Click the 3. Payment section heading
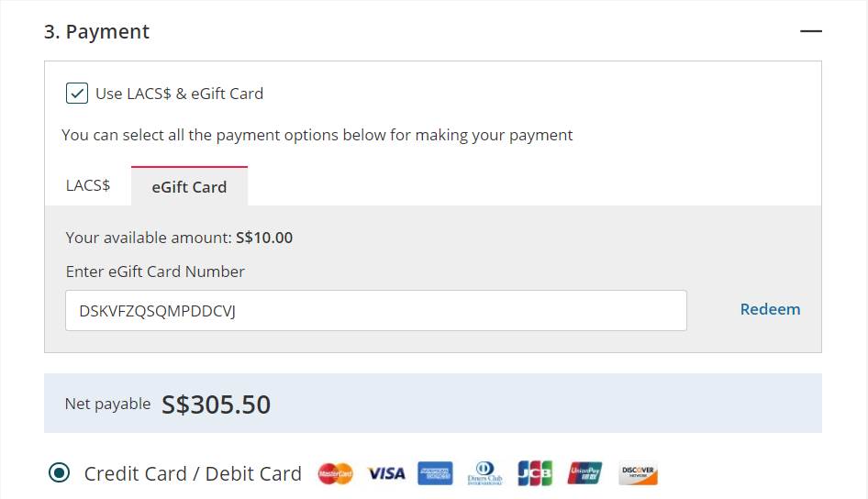The height and width of the screenshot is (499, 868). click(x=96, y=32)
